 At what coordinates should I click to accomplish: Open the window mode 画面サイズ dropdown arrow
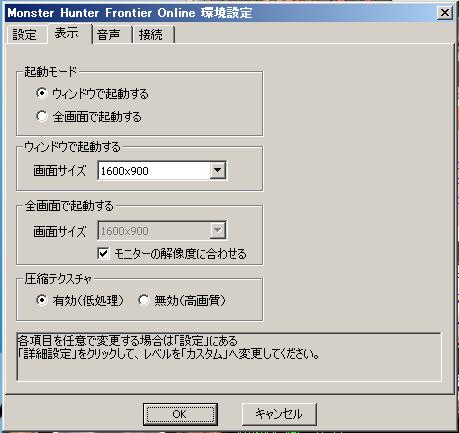pos(218,170)
